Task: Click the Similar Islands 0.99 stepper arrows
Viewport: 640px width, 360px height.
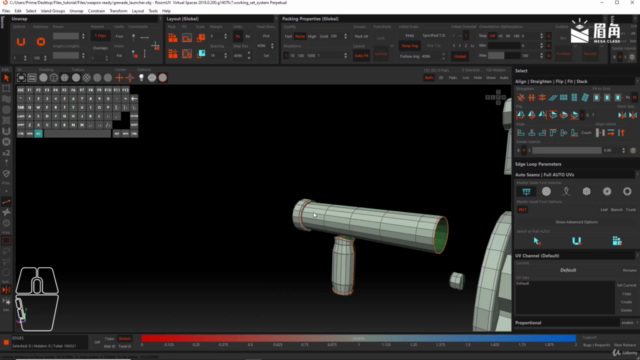Action: [623, 151]
